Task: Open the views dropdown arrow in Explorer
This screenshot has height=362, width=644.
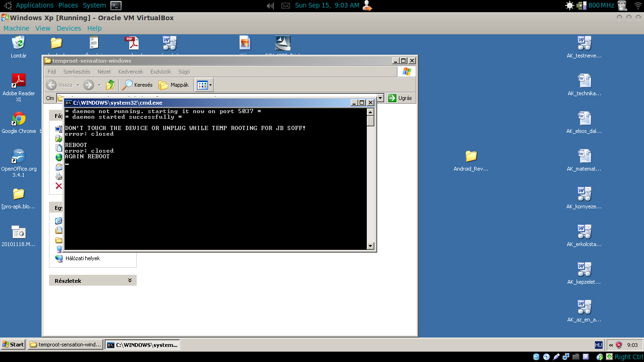Action: pyautogui.click(x=210, y=85)
